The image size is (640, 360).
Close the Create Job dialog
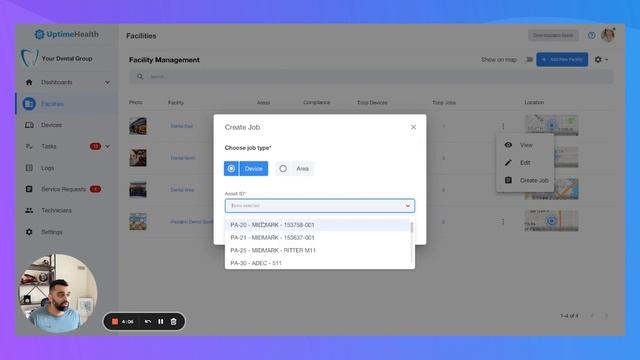[413, 127]
